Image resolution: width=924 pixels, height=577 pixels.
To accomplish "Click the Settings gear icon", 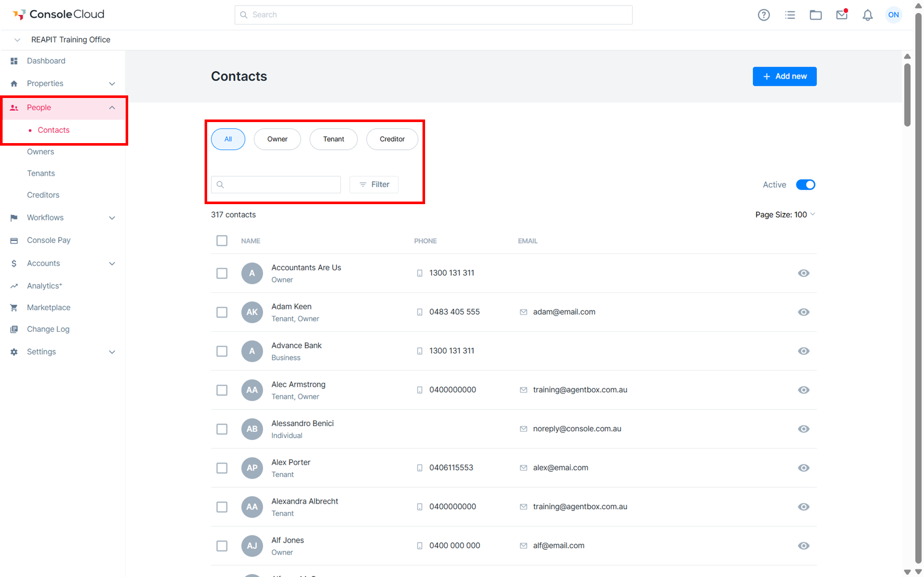I will pos(14,352).
